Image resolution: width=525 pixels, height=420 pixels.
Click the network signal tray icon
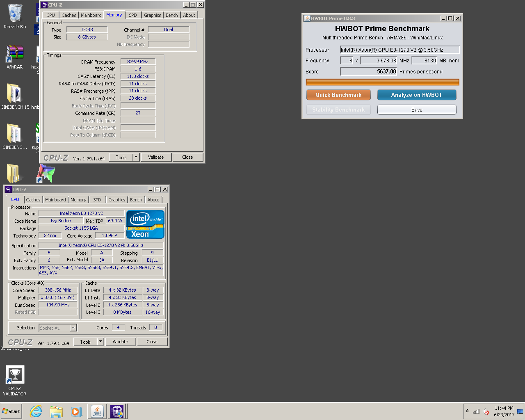[476, 411]
